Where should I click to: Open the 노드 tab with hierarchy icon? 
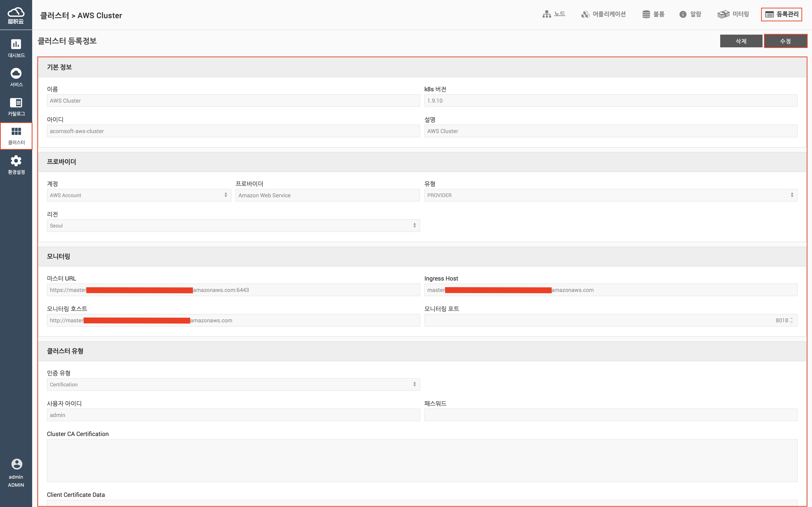554,14
